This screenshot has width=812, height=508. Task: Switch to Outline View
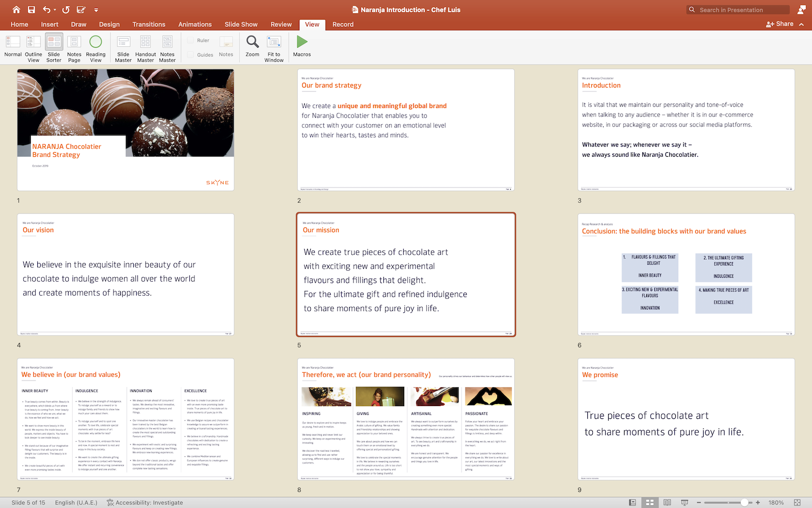coord(33,49)
